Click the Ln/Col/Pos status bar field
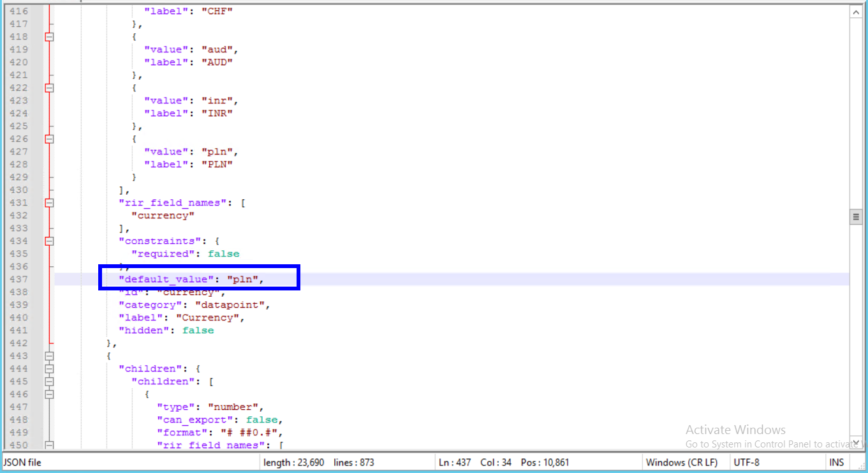Screen dimensions: 868x473 (504, 462)
